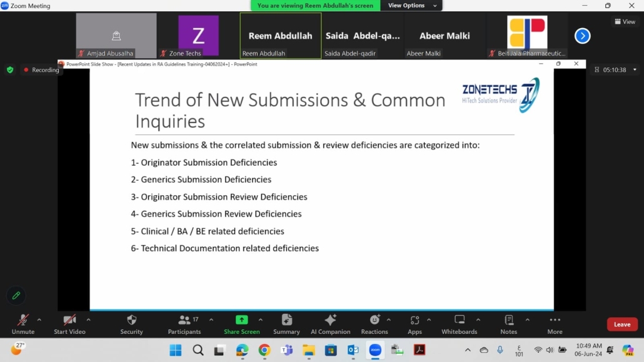The height and width of the screenshot is (362, 644).
Task: Expand the View Options dropdown
Action: (411, 6)
